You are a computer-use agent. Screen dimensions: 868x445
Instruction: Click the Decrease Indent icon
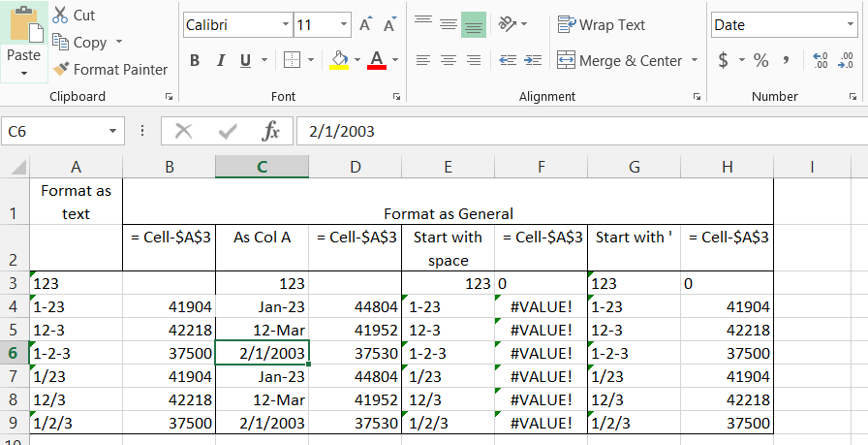point(508,60)
